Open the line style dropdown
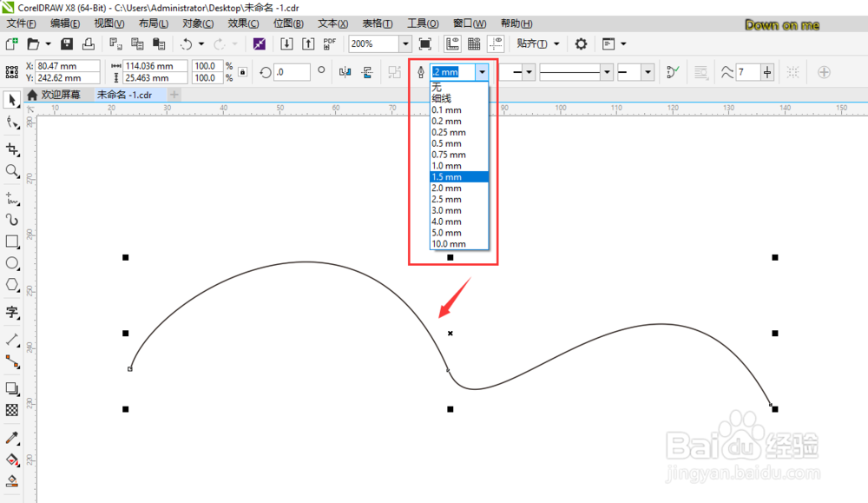 [607, 72]
